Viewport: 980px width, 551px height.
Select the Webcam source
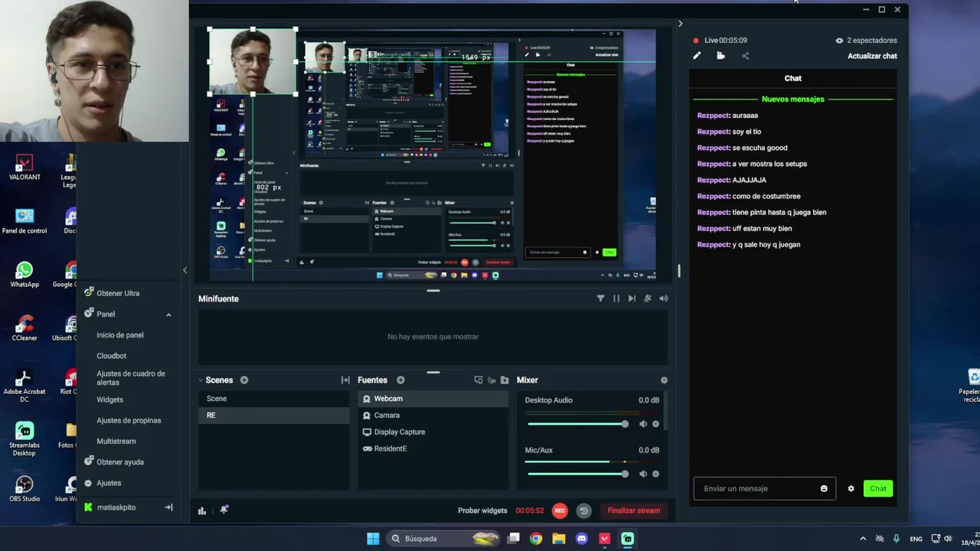(x=433, y=399)
